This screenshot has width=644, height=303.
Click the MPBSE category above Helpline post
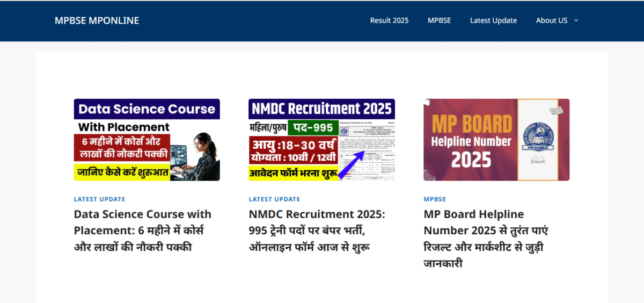pos(435,199)
